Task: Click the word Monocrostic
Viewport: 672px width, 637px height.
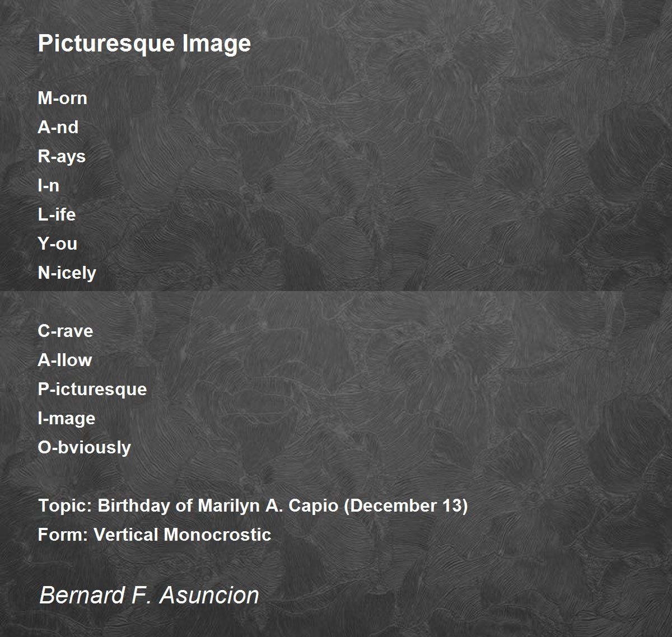Action: [x=217, y=535]
